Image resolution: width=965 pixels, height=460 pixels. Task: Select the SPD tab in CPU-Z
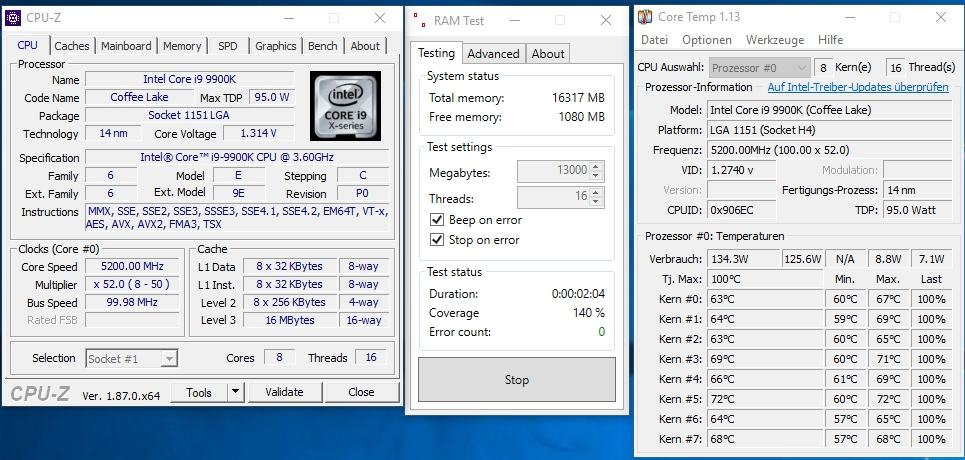pos(228,46)
